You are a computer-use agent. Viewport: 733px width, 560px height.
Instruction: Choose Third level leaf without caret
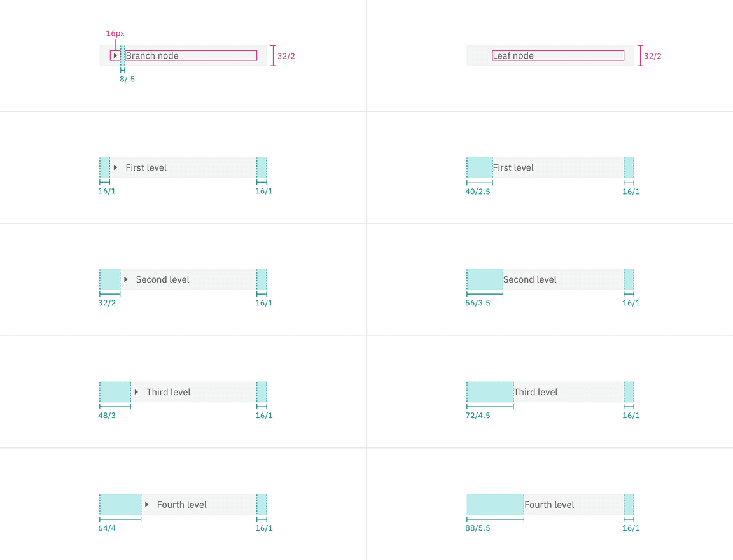click(536, 393)
